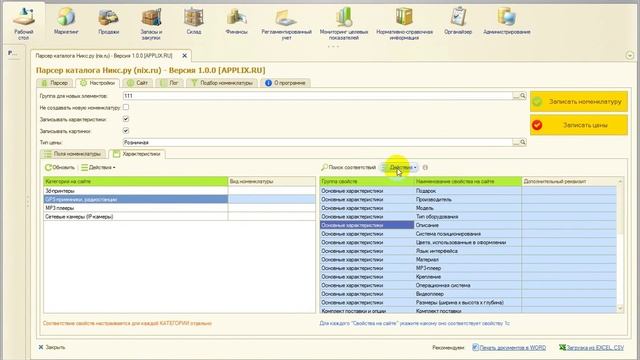Open the Органайзер section
This screenshot has height=360, width=640.
coord(458,21)
